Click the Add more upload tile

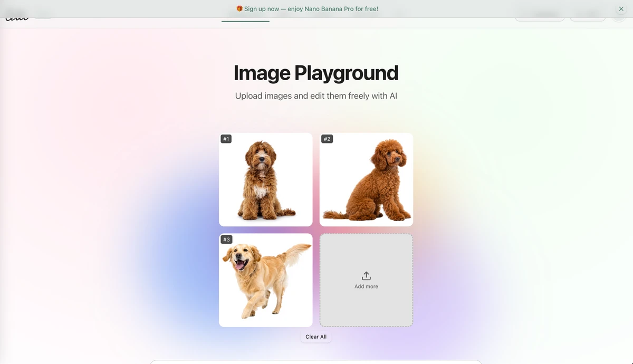tap(367, 280)
